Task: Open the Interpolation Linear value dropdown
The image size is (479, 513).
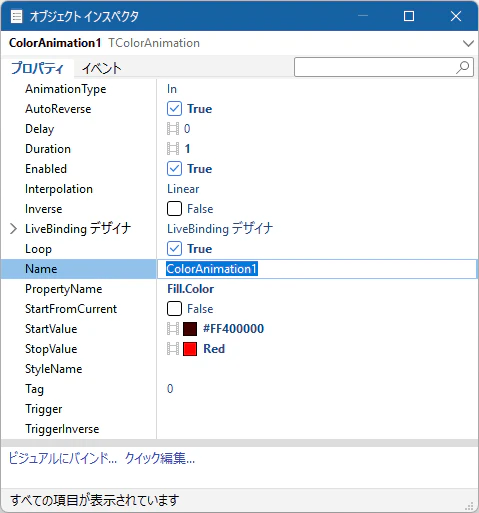Action: coord(317,189)
